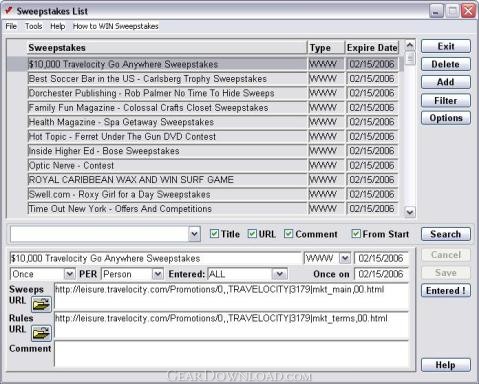Open the Once frequency dropdown
Image resolution: width=479 pixels, height=384 pixels.
coord(69,274)
